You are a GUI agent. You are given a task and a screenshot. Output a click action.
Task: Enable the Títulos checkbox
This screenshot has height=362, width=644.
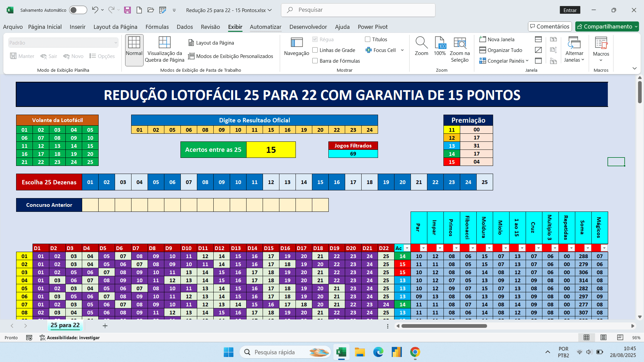point(368,39)
